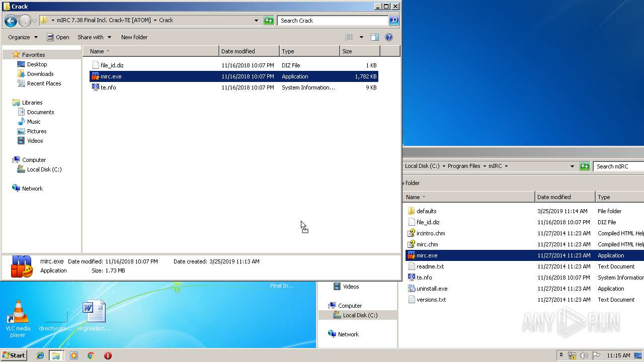Open mIRC window address dropdown arrow
This screenshot has height=362, width=644.
[x=572, y=166]
